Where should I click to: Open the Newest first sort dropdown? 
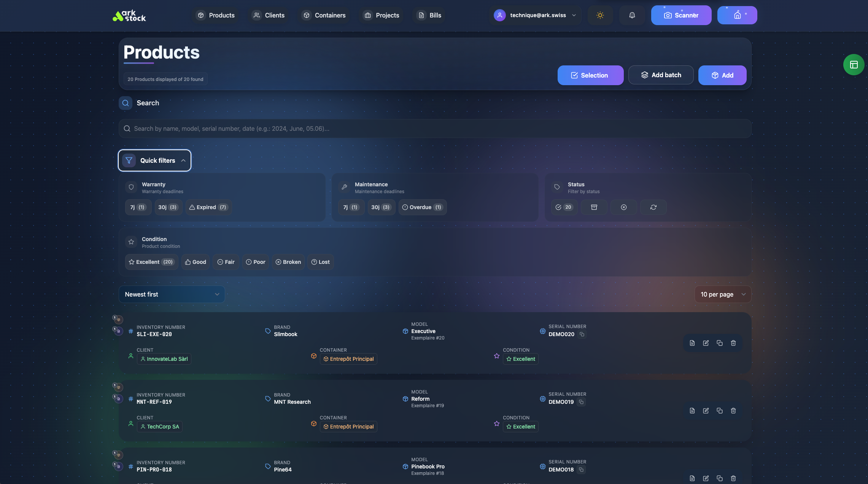[172, 294]
